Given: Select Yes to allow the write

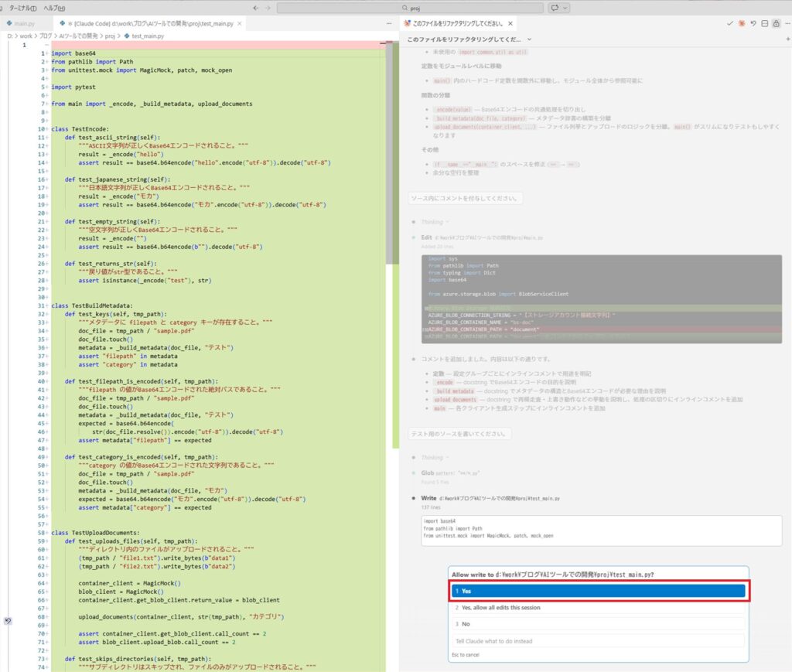Looking at the screenshot, I should 598,591.
